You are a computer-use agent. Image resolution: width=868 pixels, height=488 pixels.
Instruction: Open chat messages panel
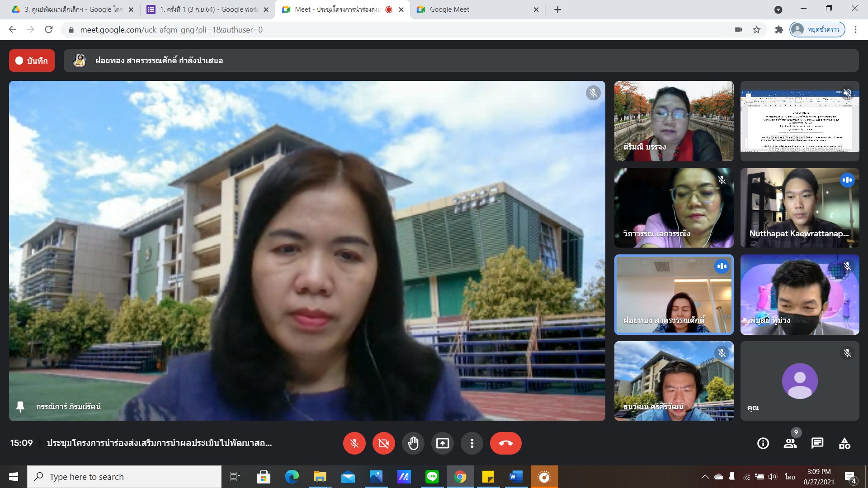click(817, 443)
